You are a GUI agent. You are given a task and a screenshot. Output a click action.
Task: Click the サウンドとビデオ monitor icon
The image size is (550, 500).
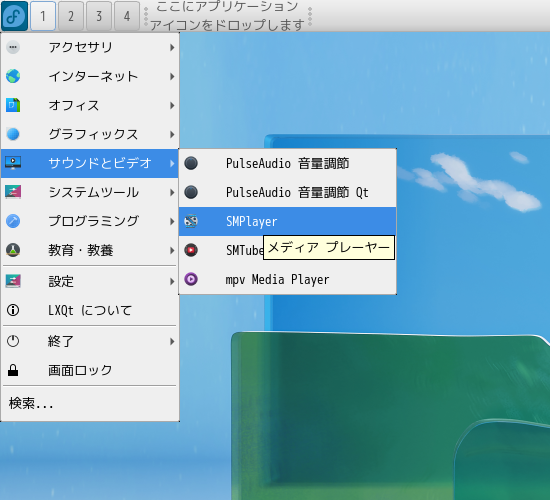coord(13,163)
